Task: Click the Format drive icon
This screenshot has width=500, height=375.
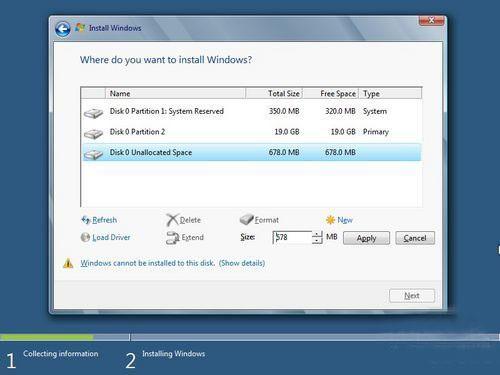Action: pyautogui.click(x=247, y=219)
